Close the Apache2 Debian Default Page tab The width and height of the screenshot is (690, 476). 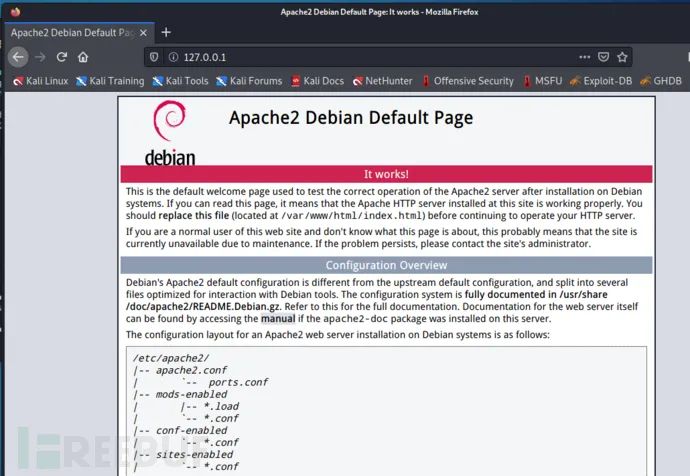[143, 33]
